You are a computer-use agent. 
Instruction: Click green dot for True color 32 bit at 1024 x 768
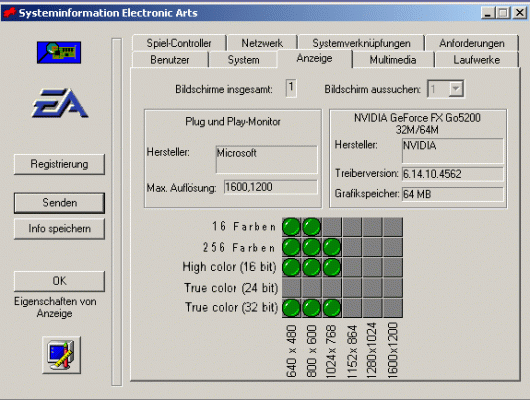332,308
